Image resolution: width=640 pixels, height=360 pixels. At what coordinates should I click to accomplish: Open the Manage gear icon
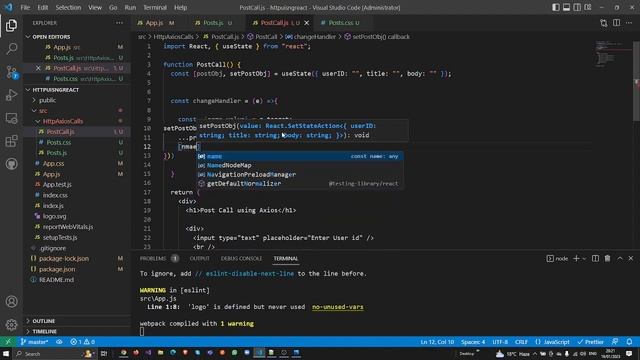click(11, 324)
